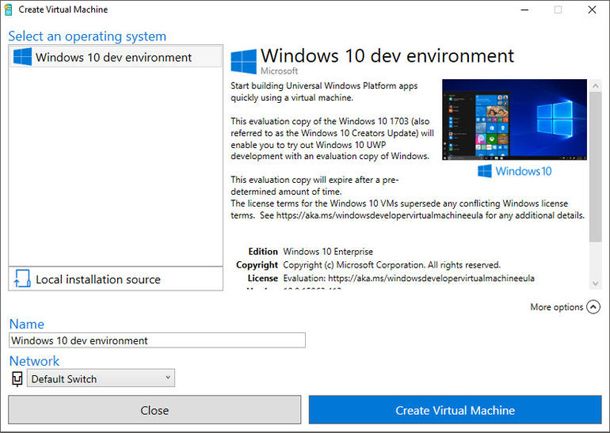Click the More options label
The image size is (610, 433).
pos(556,307)
